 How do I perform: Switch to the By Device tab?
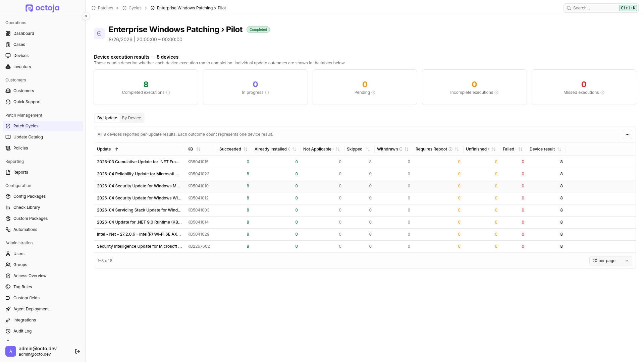131,118
